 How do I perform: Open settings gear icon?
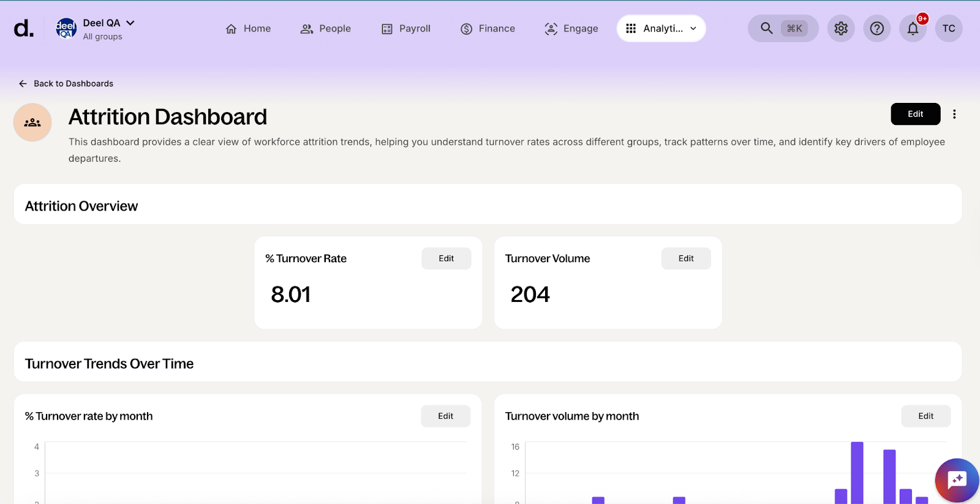(x=841, y=28)
